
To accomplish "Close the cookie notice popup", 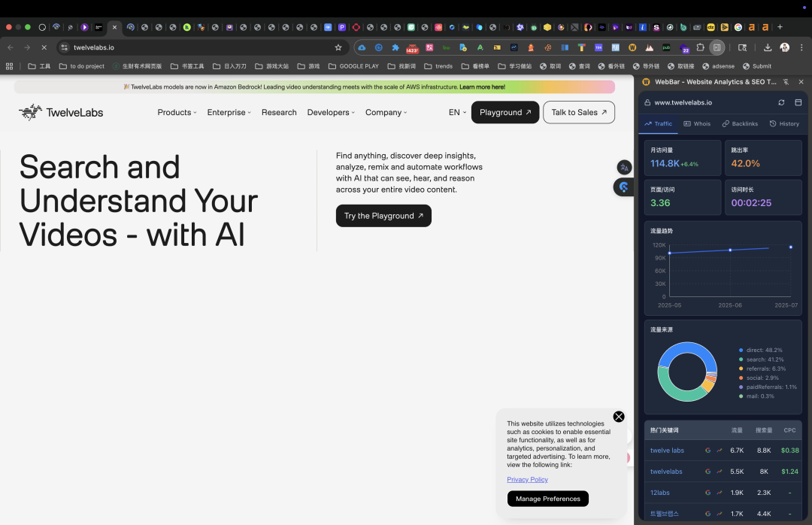I will pyautogui.click(x=618, y=417).
